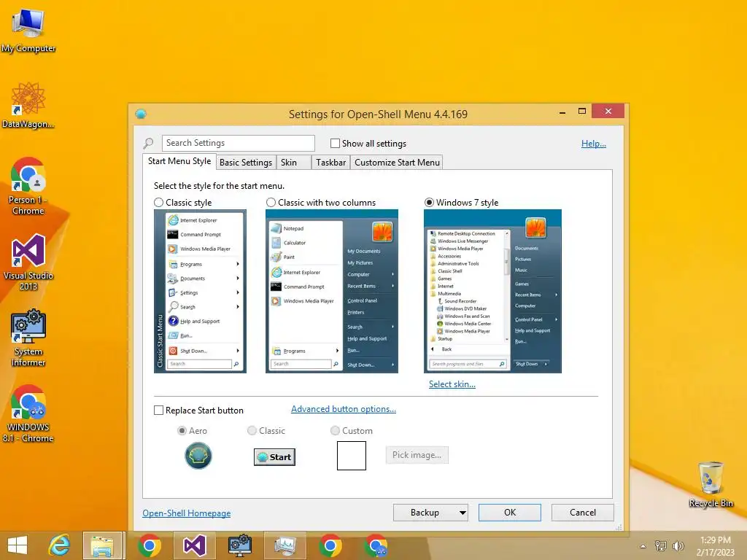Open Customize Start Menu tab
This screenshot has width=747, height=560.
pos(397,163)
